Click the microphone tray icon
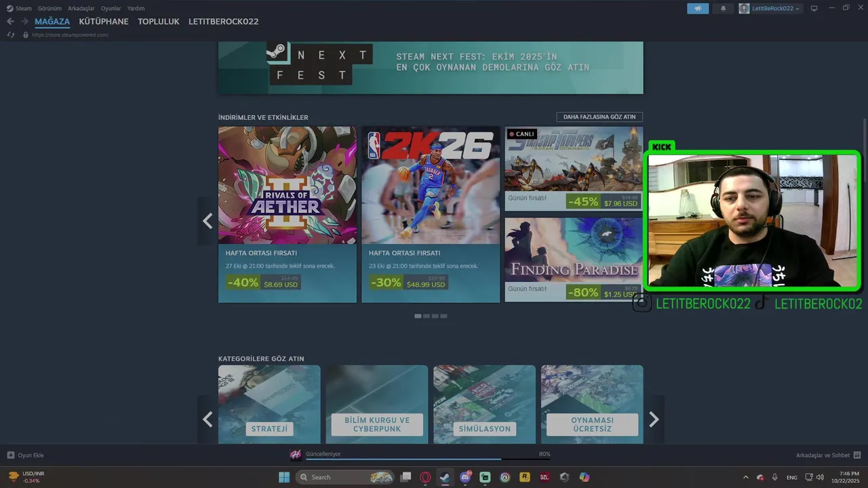This screenshot has height=488, width=868. 774,477
